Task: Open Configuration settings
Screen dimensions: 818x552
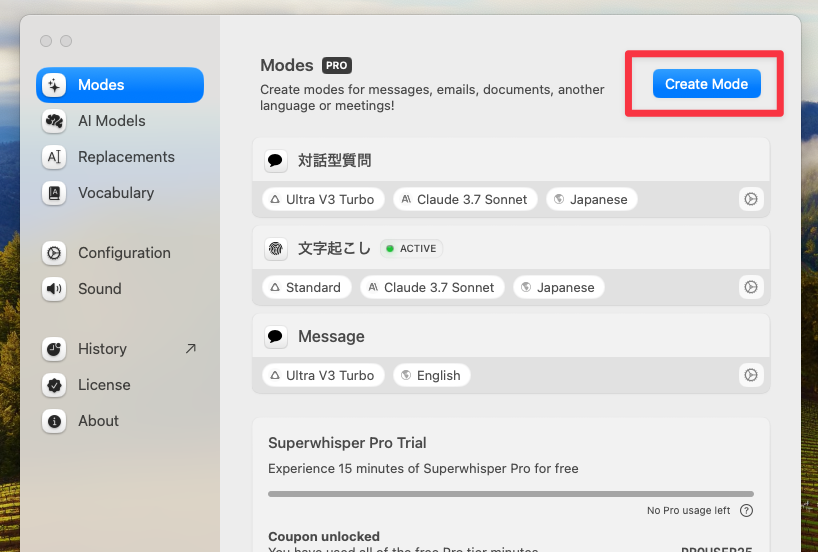Action: (120, 253)
